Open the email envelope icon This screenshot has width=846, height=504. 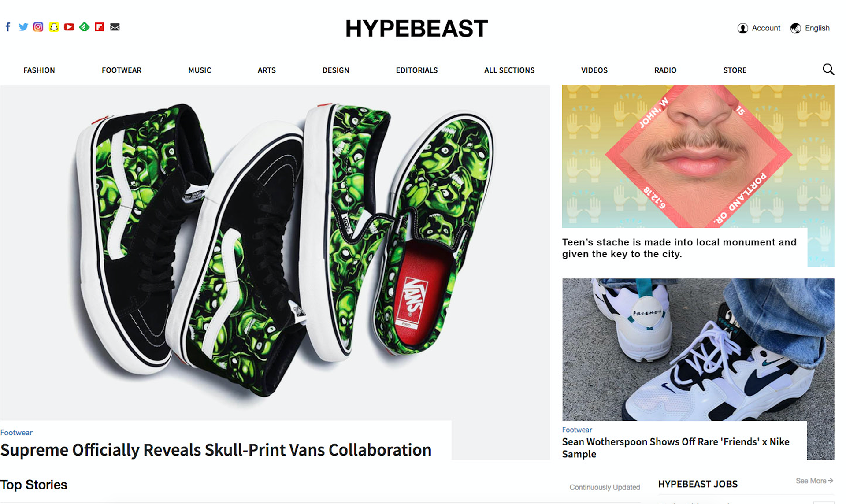pos(115,27)
